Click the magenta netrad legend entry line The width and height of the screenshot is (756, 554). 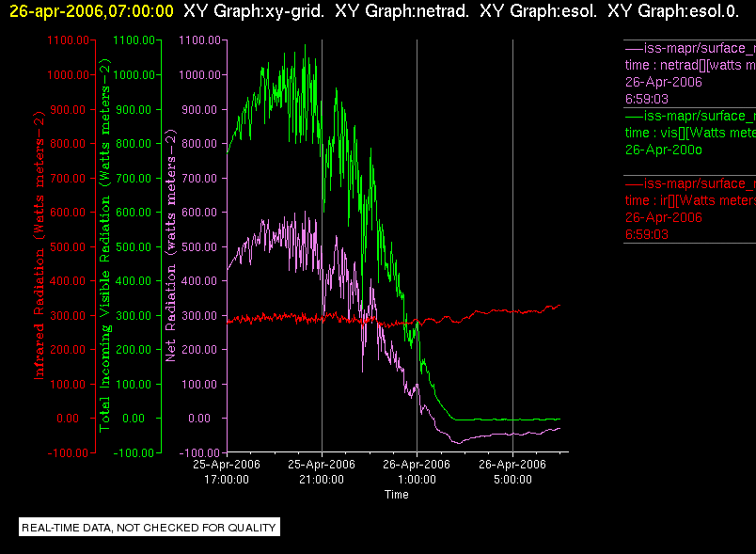(690, 48)
